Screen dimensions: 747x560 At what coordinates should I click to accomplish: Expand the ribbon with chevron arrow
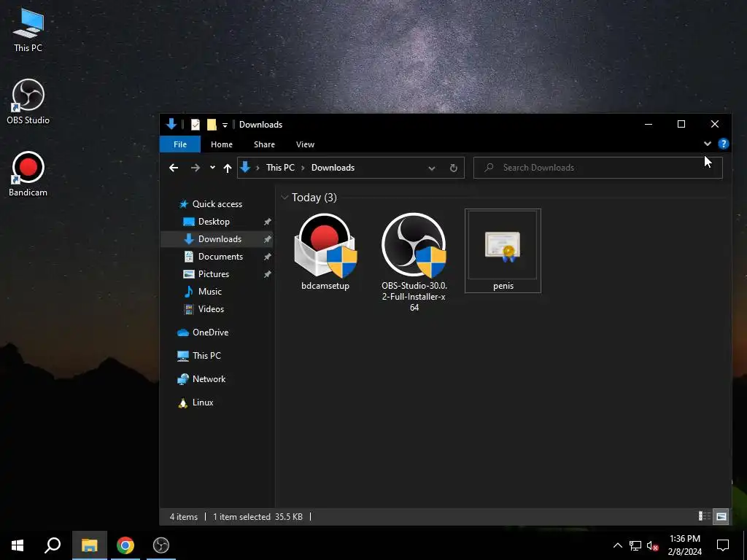[x=707, y=144]
